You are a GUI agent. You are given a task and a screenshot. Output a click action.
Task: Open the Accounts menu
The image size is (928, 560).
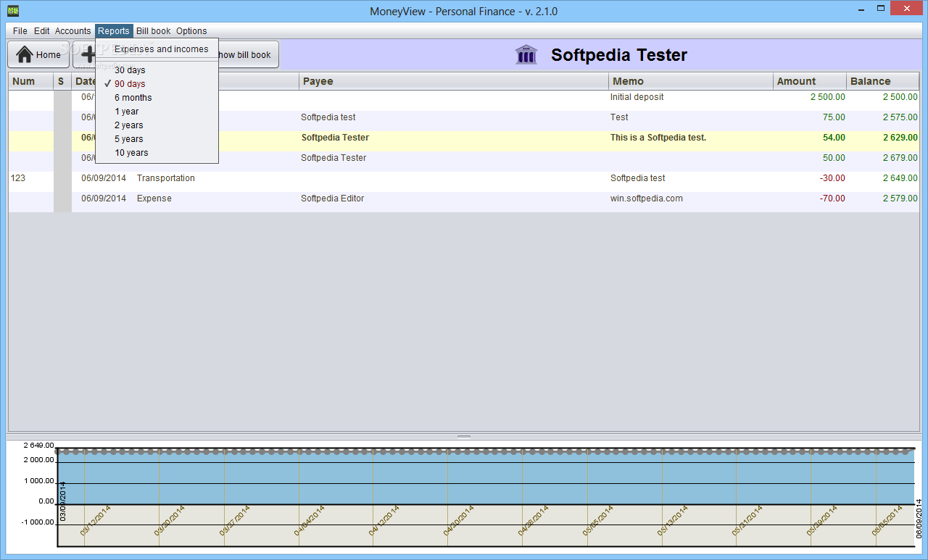(x=73, y=31)
